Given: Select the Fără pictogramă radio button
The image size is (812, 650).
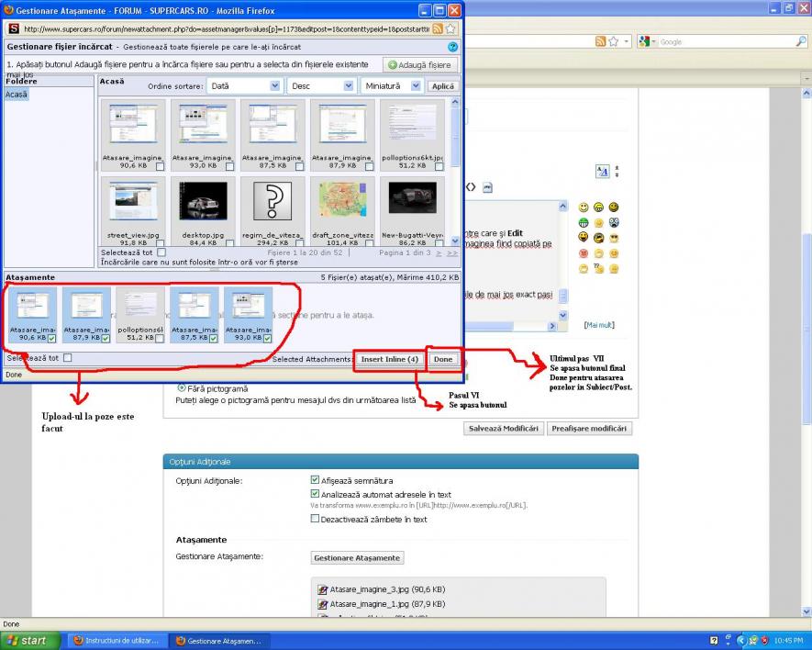Looking at the screenshot, I should (181, 387).
